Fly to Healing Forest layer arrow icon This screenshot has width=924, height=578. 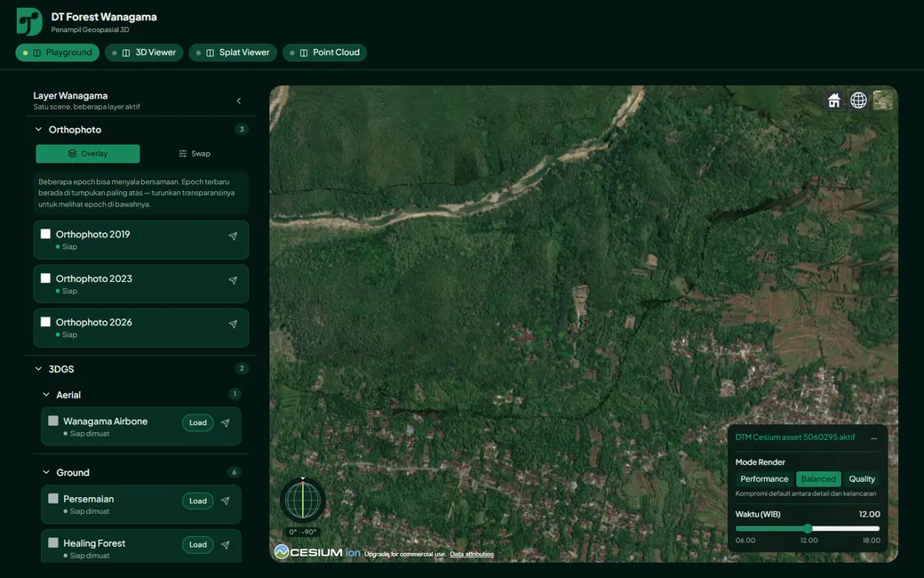(x=225, y=545)
